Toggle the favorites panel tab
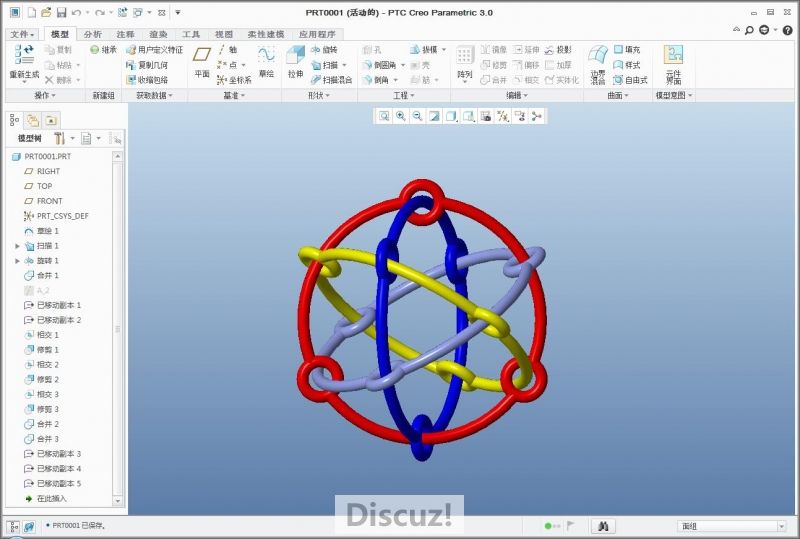The width and height of the screenshot is (800, 539). click(x=52, y=119)
